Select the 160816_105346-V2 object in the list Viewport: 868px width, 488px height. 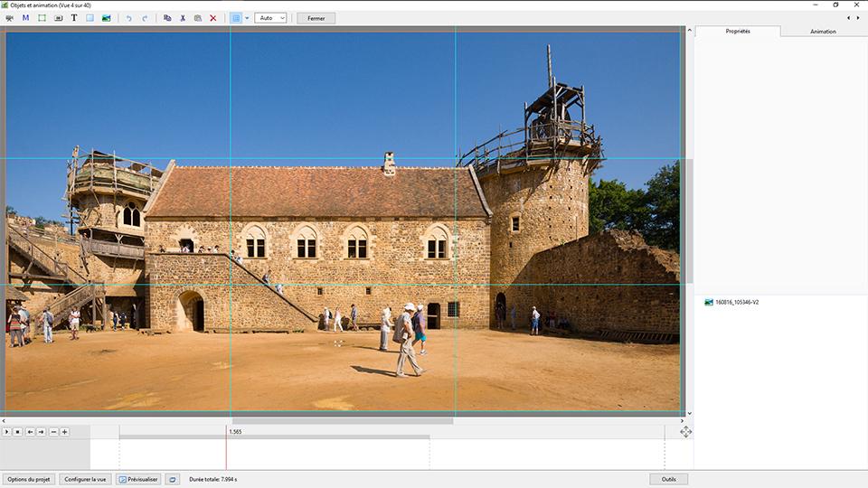click(731, 302)
